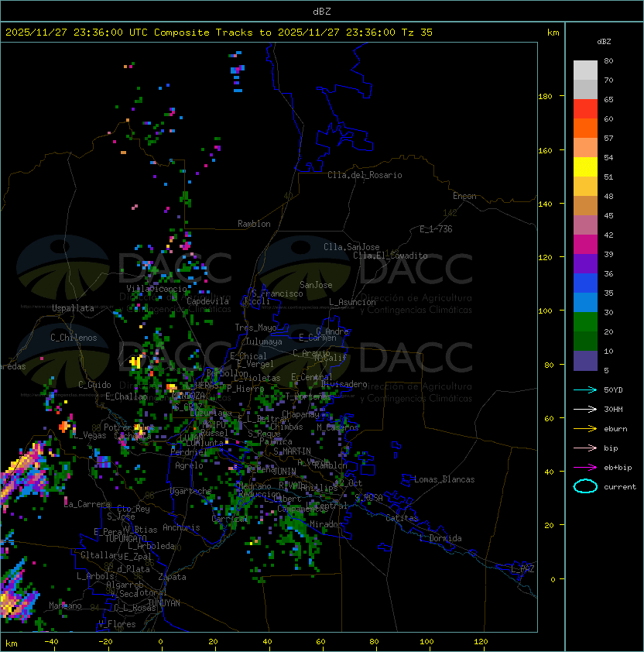
Task: Click the Encon place label
Action: [x=464, y=196]
